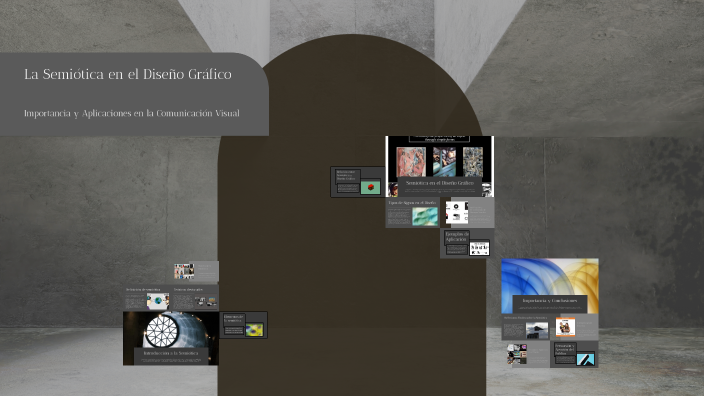The image size is (704, 396).
Task: Click the subtitle 'Importancia y Aplicaciones en la Comunicación Visual'
Action: [132, 113]
